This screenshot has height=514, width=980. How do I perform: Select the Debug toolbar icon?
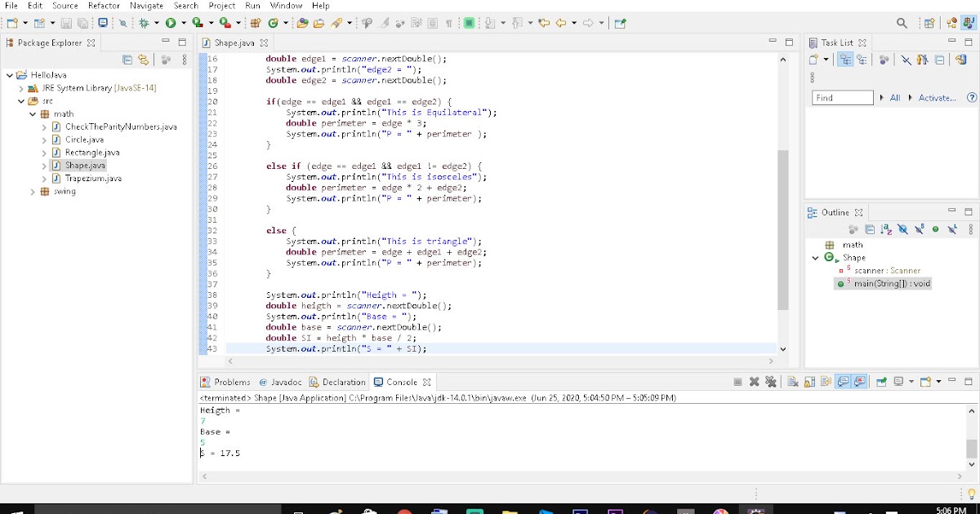(145, 23)
